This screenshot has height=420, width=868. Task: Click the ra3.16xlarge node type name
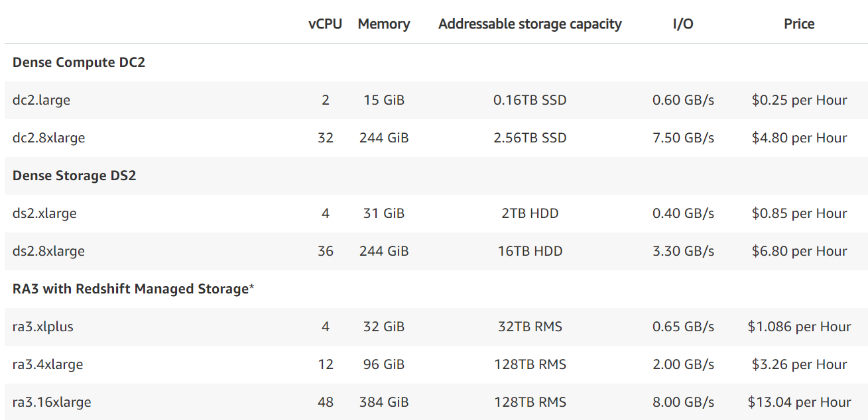point(52,403)
